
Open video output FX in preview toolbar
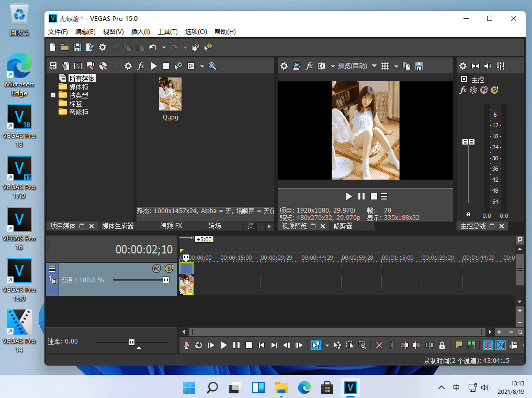[x=309, y=66]
